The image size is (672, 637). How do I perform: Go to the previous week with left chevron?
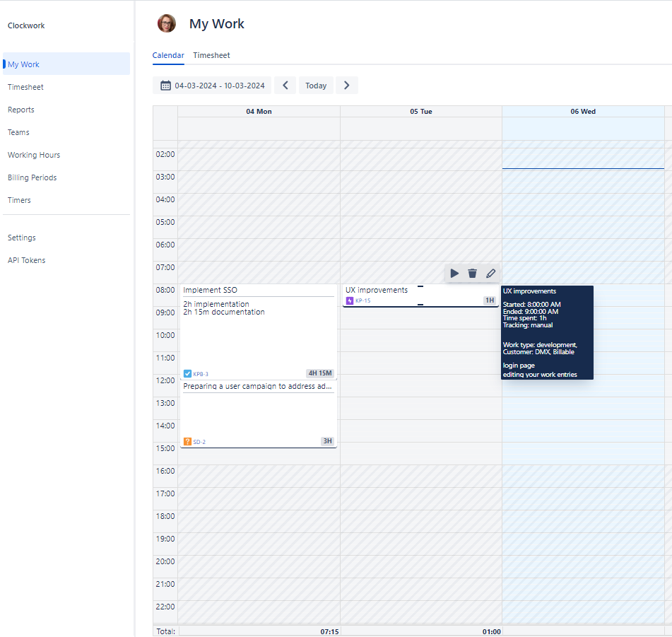285,85
